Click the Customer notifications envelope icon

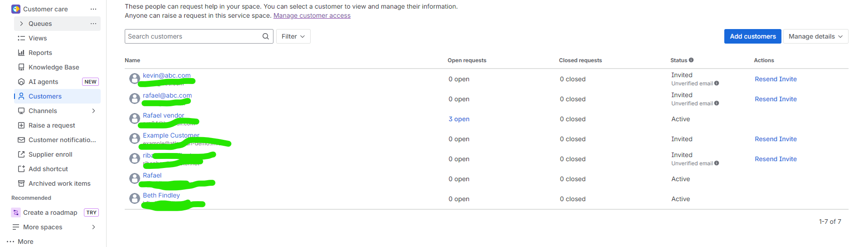pyautogui.click(x=21, y=140)
